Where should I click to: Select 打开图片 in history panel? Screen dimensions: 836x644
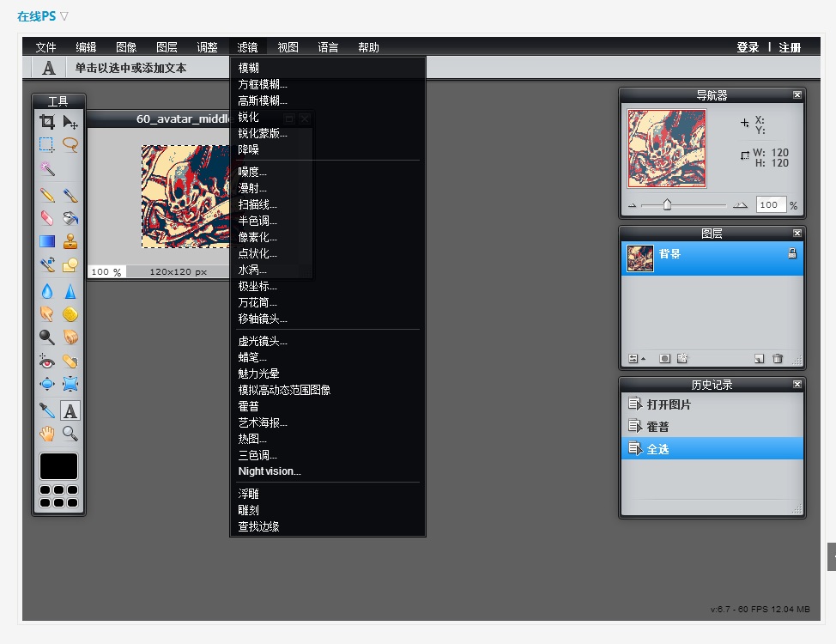tap(712, 404)
